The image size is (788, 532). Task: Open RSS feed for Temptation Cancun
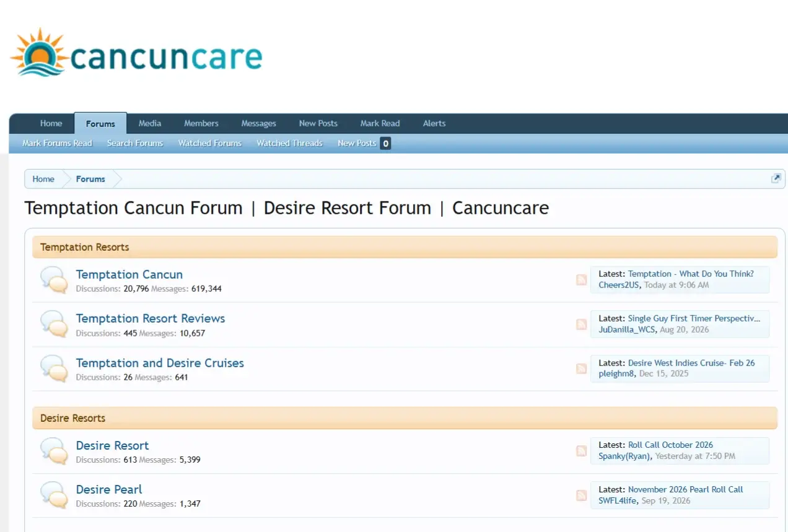[581, 280]
